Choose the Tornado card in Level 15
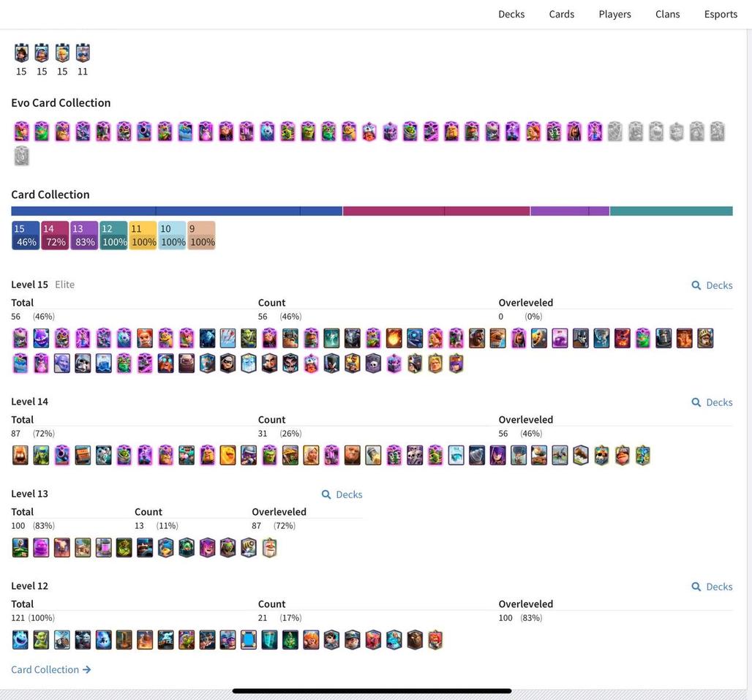Screen dimensions: 752x700 coord(601,339)
